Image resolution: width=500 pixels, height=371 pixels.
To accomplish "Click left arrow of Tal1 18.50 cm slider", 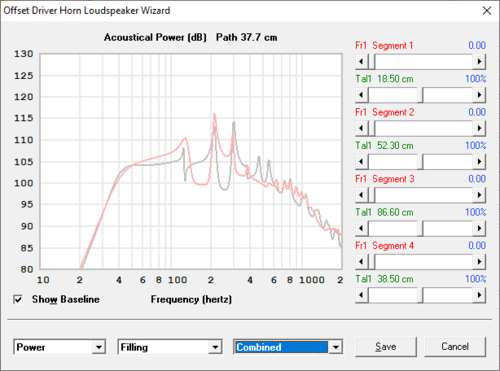I will tap(362, 95).
